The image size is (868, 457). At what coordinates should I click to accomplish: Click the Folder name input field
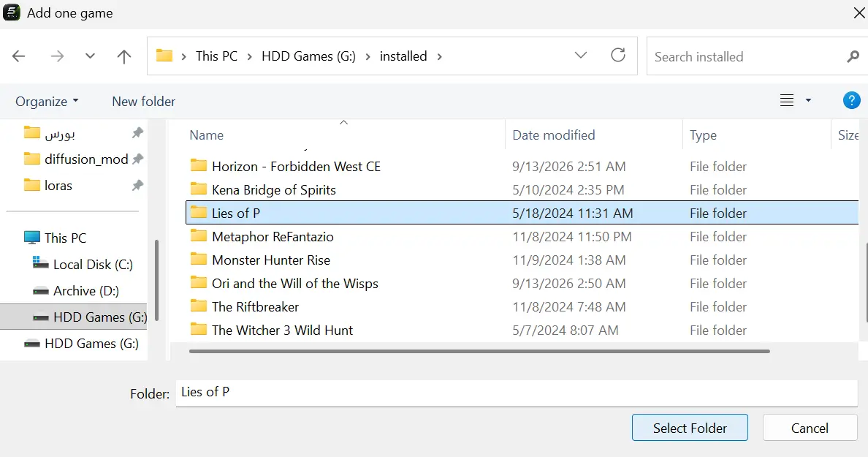[517, 393]
